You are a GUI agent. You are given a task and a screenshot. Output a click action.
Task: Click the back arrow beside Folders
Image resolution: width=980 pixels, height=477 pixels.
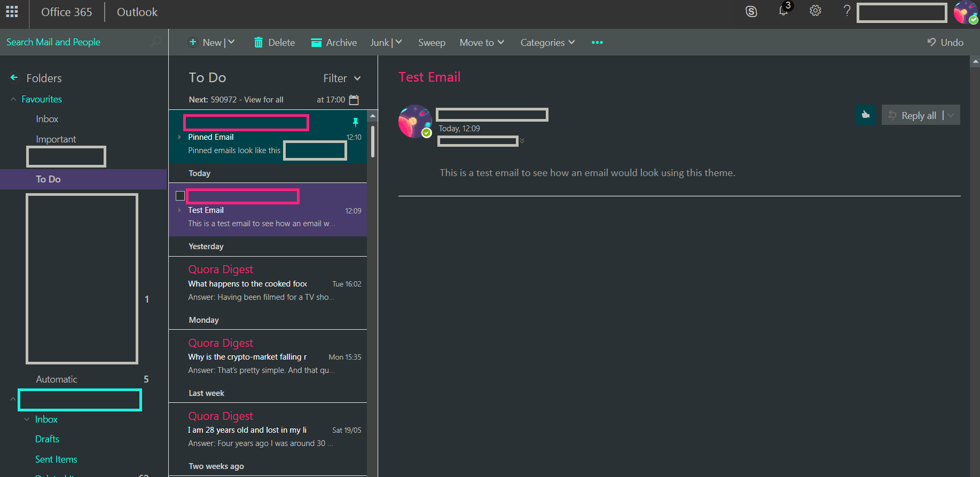(x=14, y=78)
